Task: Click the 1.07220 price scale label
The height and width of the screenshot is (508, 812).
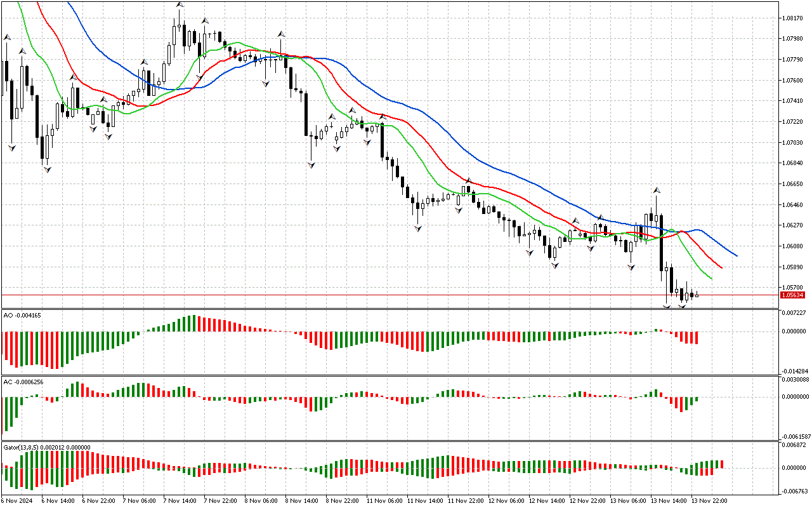Action: click(x=793, y=122)
